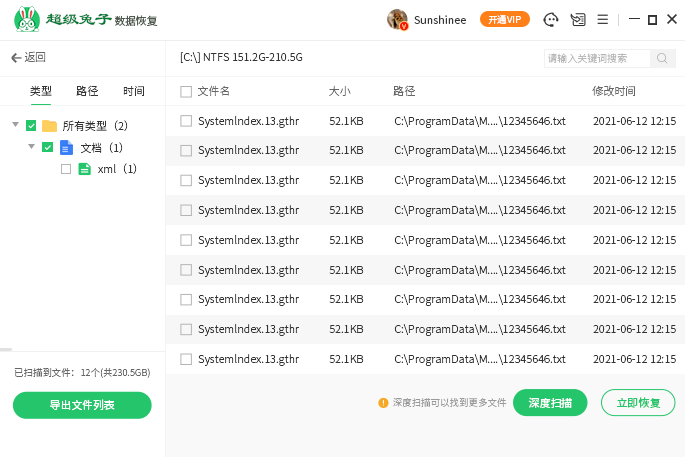
Task: Click the search magnifier icon
Action: [x=662, y=59]
